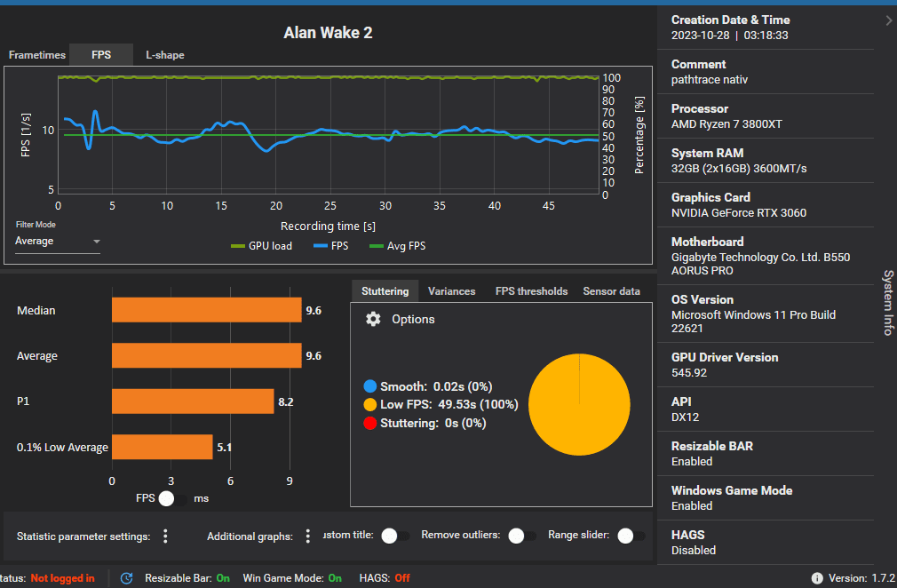The height and width of the screenshot is (588, 897).
Task: Open Statistic parameter settings three-dot menu
Action: point(165,536)
